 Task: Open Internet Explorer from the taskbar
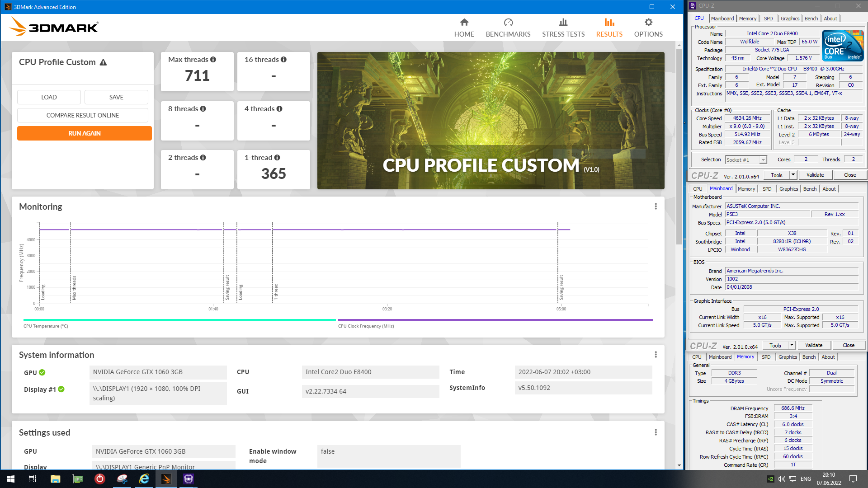coord(144,479)
